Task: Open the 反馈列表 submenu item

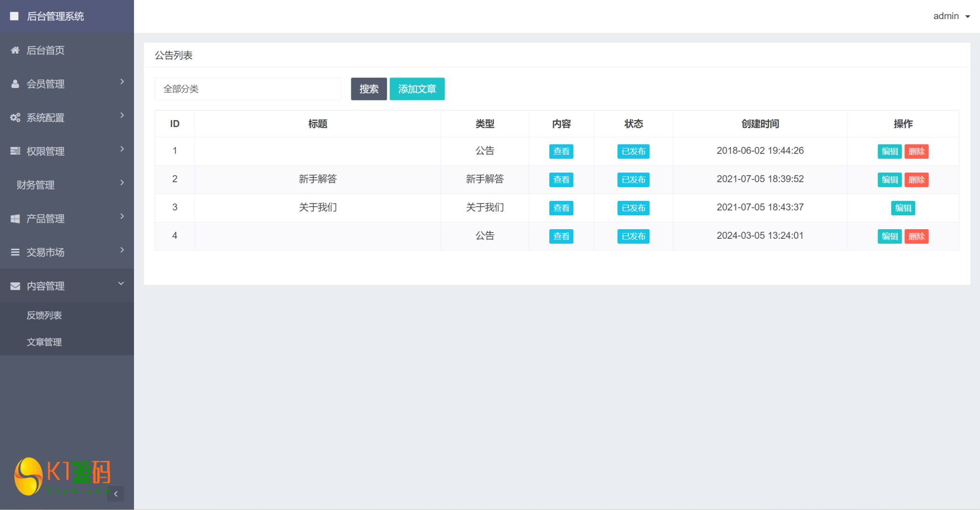Action: pos(44,315)
